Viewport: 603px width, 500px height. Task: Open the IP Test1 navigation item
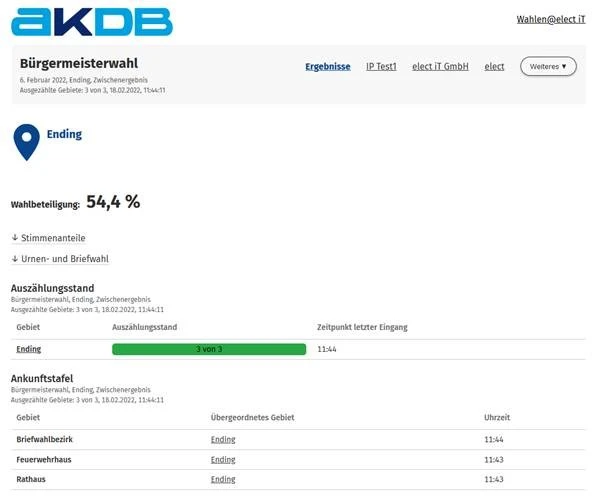(x=381, y=67)
